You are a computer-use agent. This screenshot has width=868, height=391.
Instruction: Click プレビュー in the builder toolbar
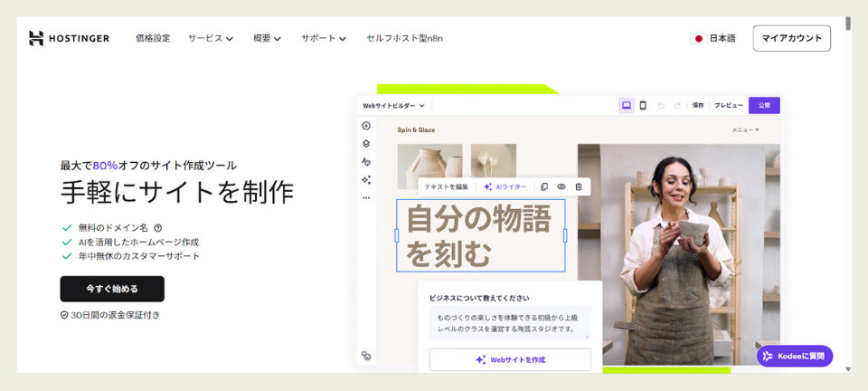point(729,105)
